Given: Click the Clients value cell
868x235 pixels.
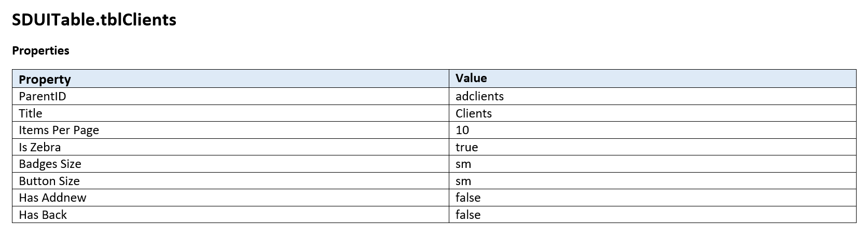Looking at the screenshot, I should coord(474,113).
